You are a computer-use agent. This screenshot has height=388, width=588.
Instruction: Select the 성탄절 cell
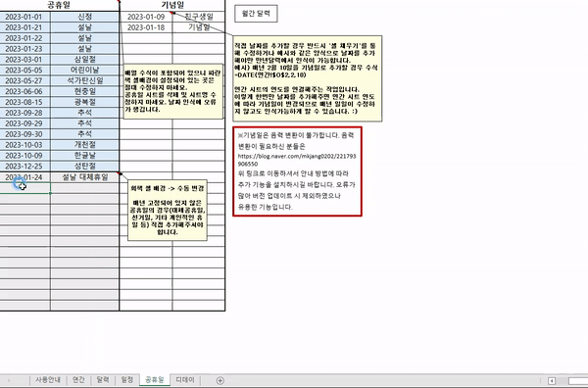coord(84,166)
